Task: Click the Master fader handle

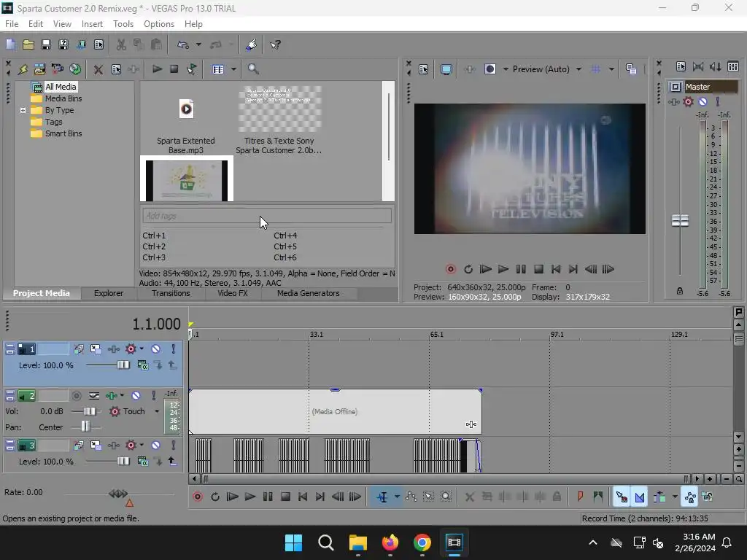Action: (x=680, y=220)
